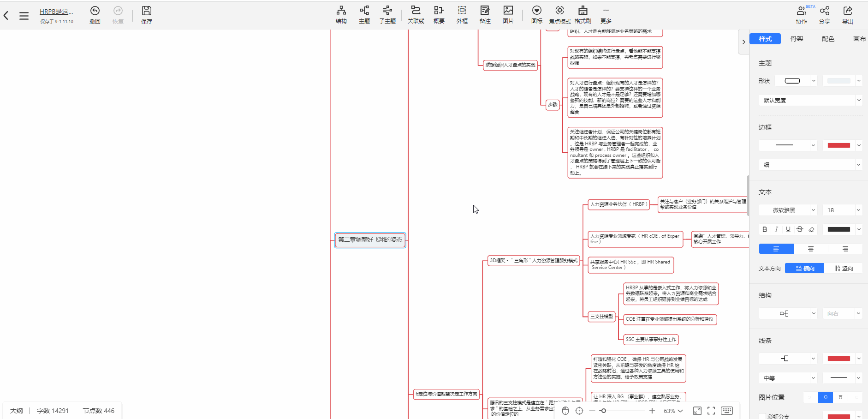Open the HRPB是这... file title link

[x=56, y=12]
